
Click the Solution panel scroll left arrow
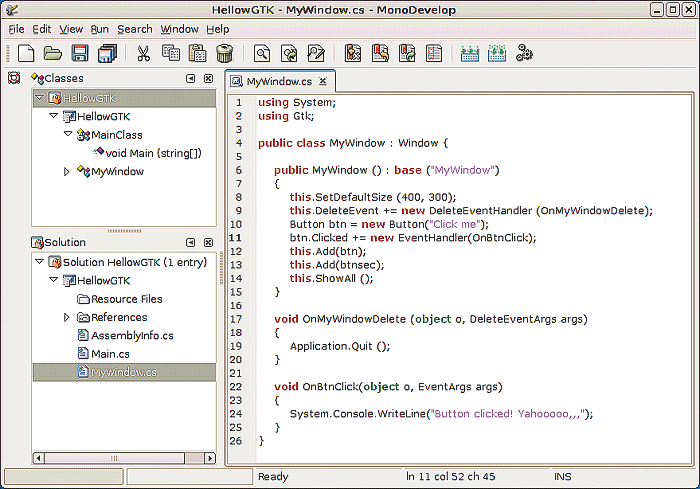pyautogui.click(x=39, y=458)
